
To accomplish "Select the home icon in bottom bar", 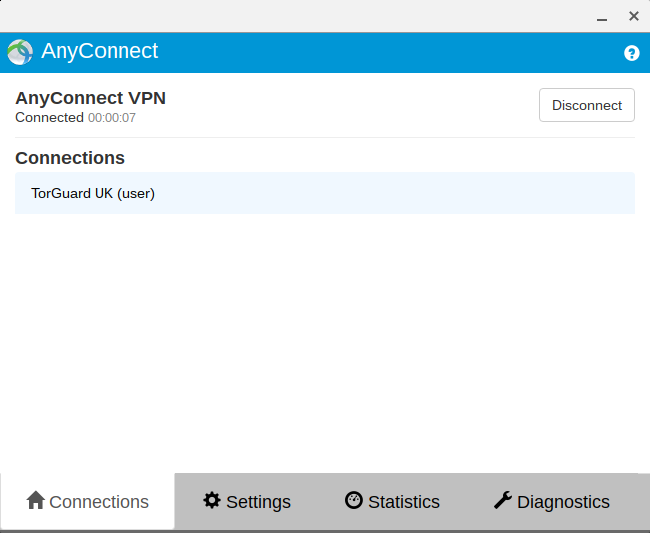I will point(36,500).
